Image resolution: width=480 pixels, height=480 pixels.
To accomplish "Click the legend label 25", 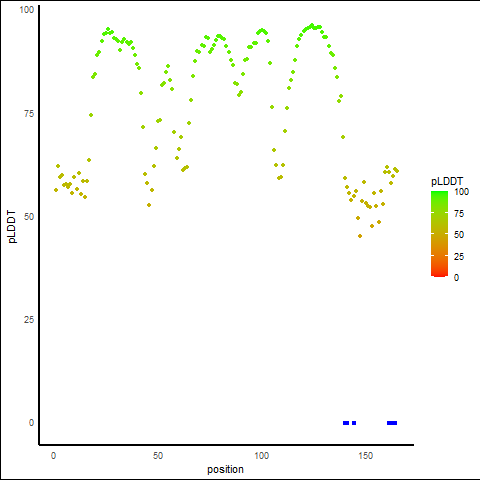I will coord(459,257).
